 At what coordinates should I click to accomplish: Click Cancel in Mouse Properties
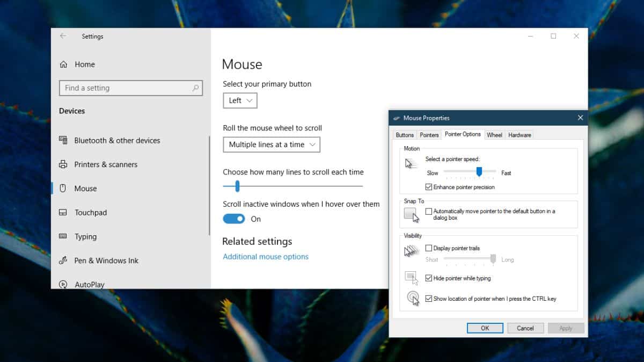525,328
